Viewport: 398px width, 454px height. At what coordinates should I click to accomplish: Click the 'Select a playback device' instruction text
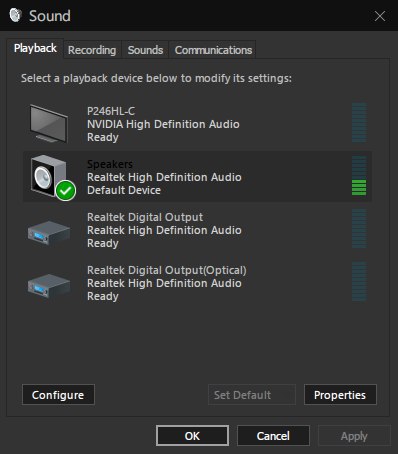[156, 78]
